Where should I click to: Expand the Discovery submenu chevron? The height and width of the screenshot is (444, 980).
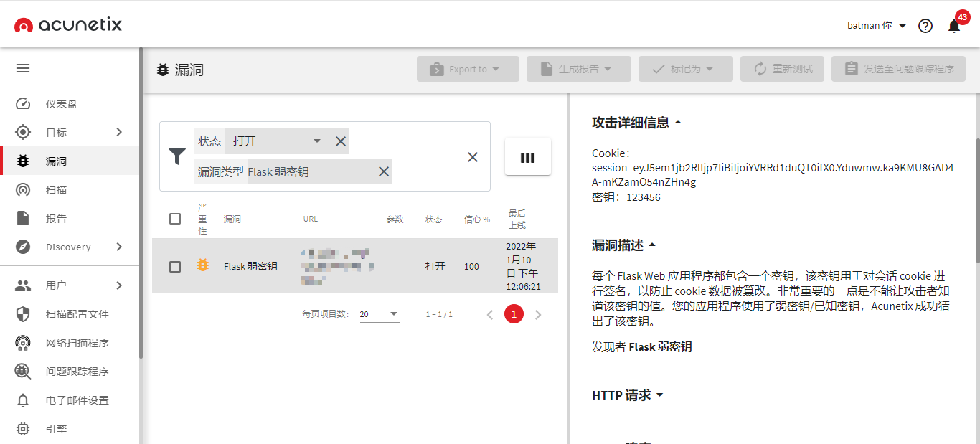tap(119, 247)
